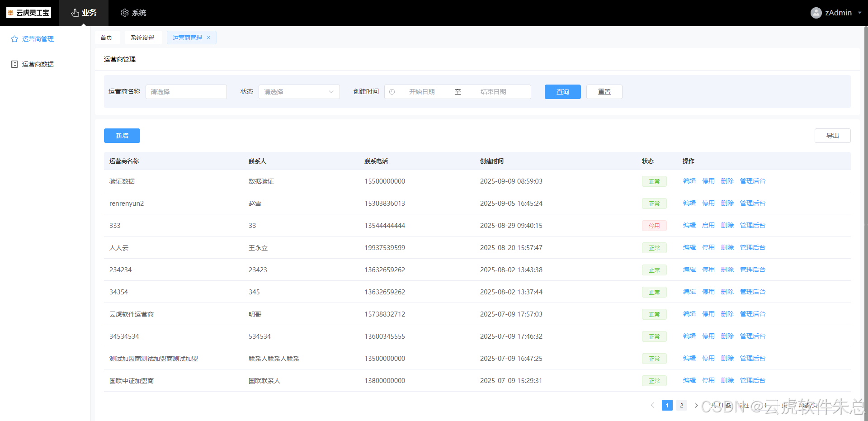Open the 状态 dropdown filter

(299, 92)
